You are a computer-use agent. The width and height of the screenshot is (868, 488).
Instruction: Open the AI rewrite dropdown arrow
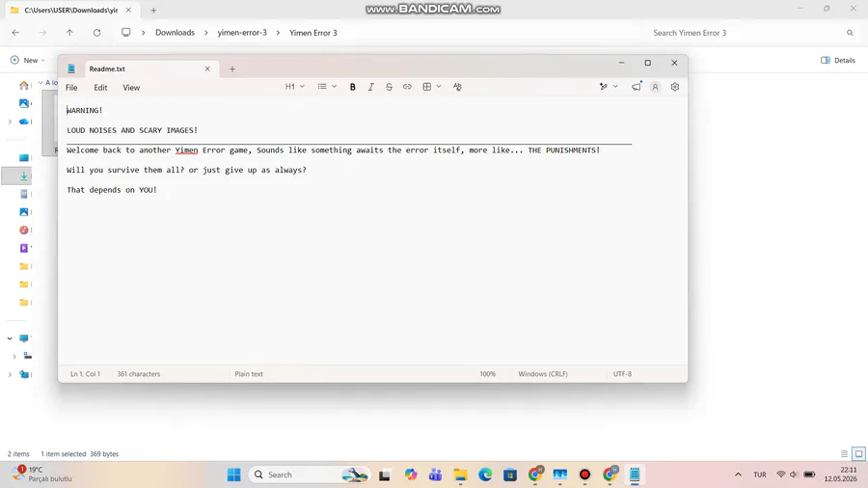[615, 87]
